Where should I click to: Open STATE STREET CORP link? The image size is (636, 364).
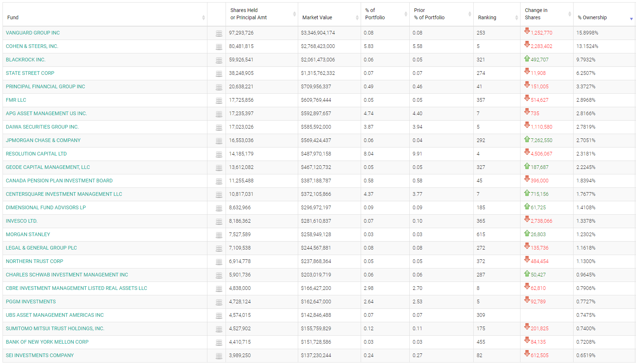(30, 73)
